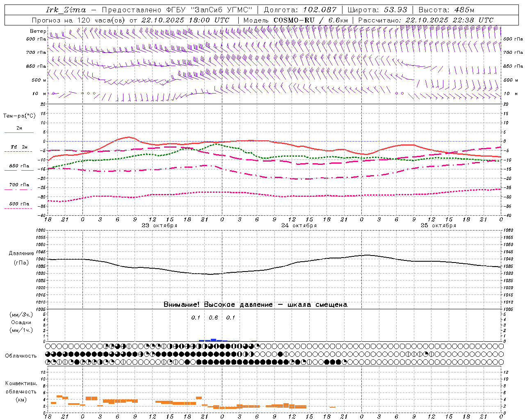The image size is (525, 420).
Task: Click the 'Конвективн.' convective cloud label
Action: (x=21, y=383)
